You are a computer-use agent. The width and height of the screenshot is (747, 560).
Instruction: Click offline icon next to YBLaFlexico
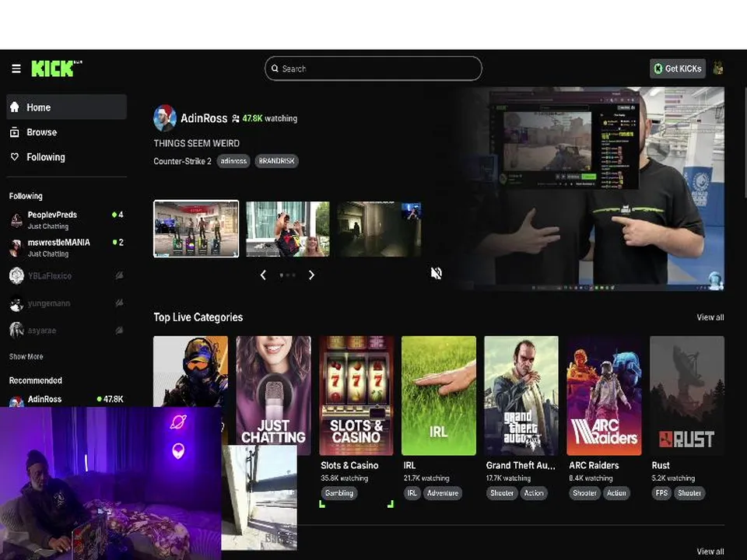119,275
